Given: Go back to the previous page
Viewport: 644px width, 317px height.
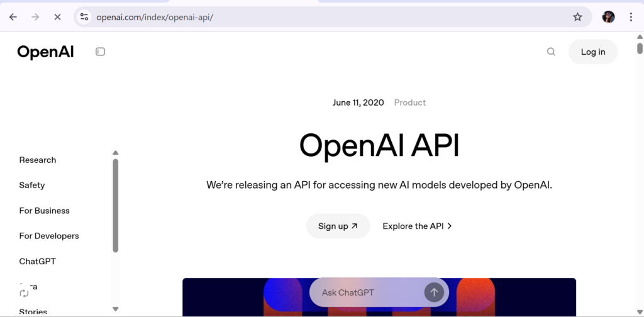Looking at the screenshot, I should pyautogui.click(x=13, y=17).
